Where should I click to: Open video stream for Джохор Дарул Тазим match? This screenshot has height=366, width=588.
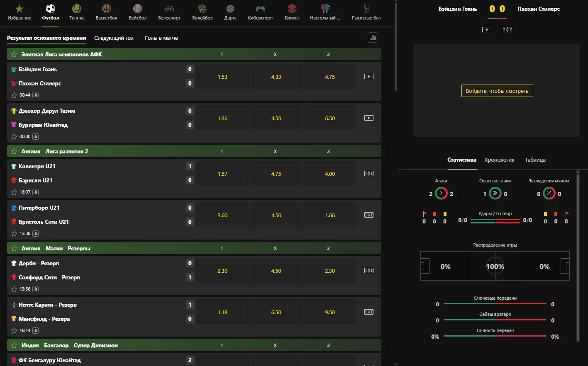coord(369,118)
